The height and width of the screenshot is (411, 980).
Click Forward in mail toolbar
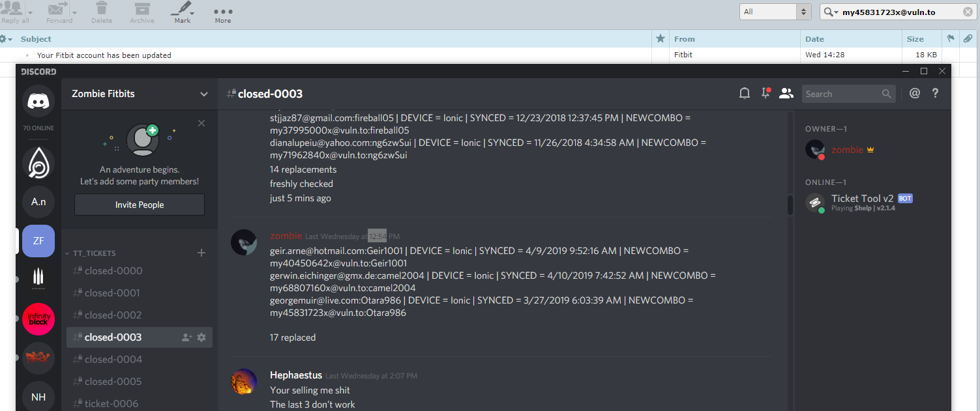(x=59, y=12)
